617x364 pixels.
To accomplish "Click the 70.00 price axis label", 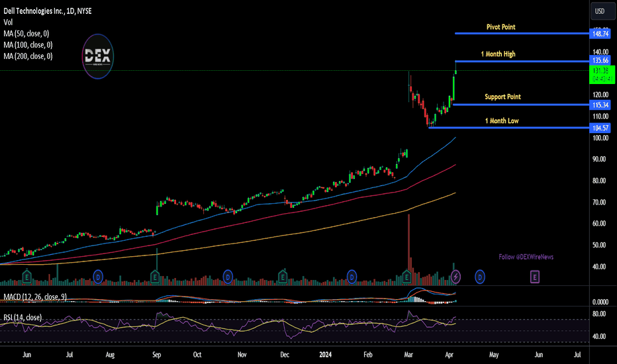I will point(600,203).
